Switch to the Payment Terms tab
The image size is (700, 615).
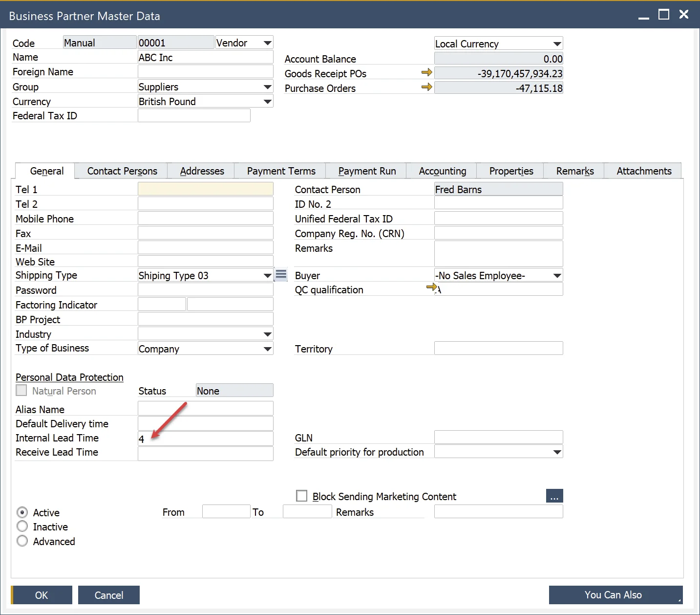click(281, 171)
